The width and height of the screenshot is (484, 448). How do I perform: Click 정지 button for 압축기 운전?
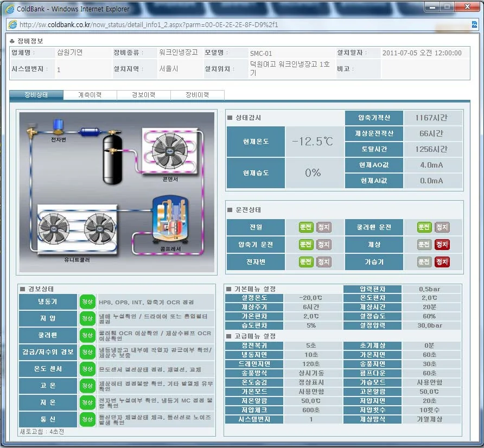[x=323, y=245]
